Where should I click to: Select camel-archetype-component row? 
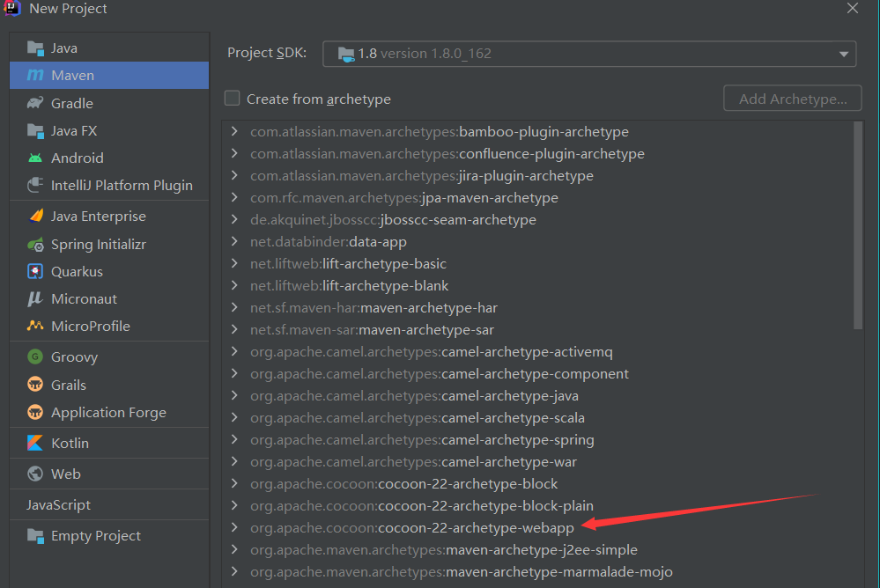(537, 374)
